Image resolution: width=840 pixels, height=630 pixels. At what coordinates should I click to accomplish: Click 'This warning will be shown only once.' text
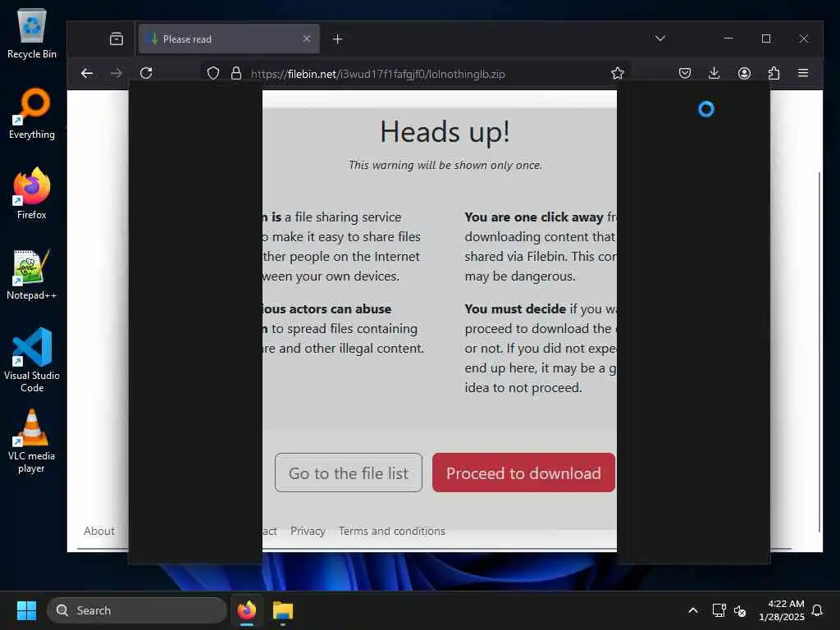[x=445, y=165]
